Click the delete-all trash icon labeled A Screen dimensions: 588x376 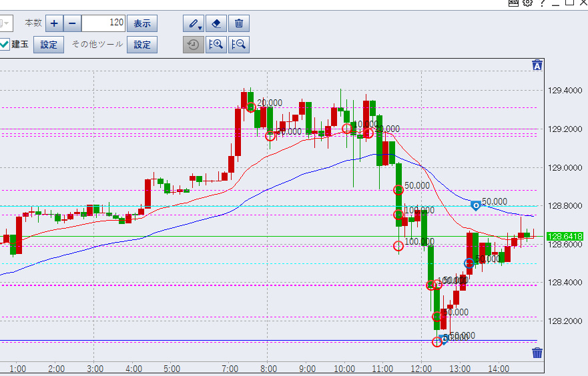point(537,65)
